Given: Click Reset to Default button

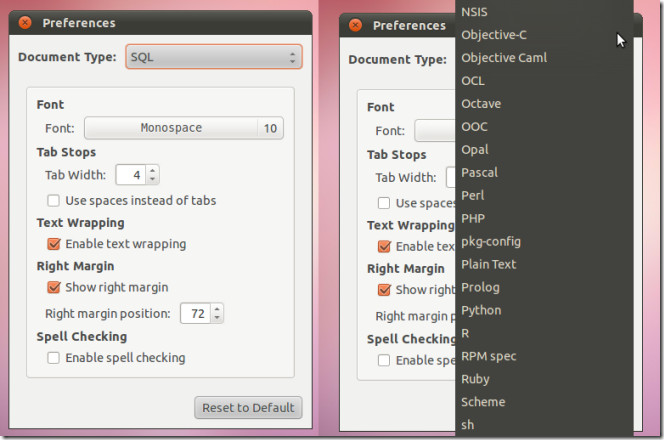Looking at the screenshot, I should click(x=248, y=407).
